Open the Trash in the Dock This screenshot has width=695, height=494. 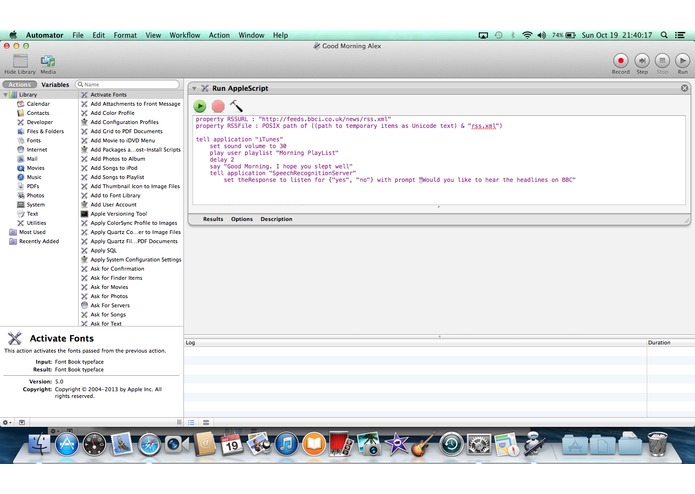pyautogui.click(x=657, y=444)
